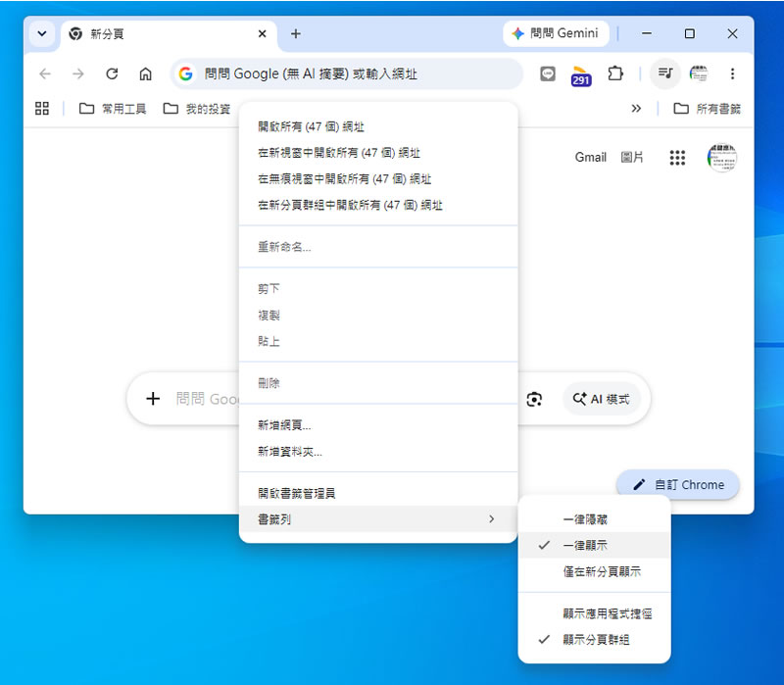Open Chrome three-dot menu

click(732, 74)
